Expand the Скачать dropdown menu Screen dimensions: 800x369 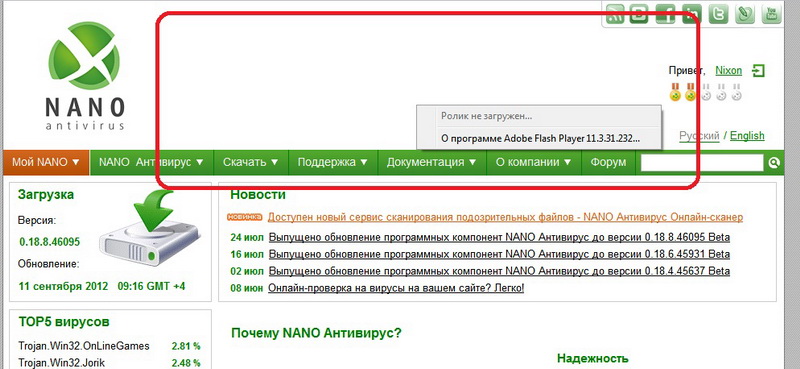tap(251, 162)
